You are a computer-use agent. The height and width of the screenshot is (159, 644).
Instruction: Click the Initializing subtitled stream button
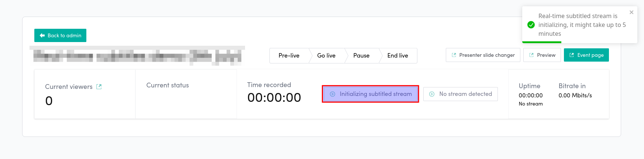click(371, 94)
